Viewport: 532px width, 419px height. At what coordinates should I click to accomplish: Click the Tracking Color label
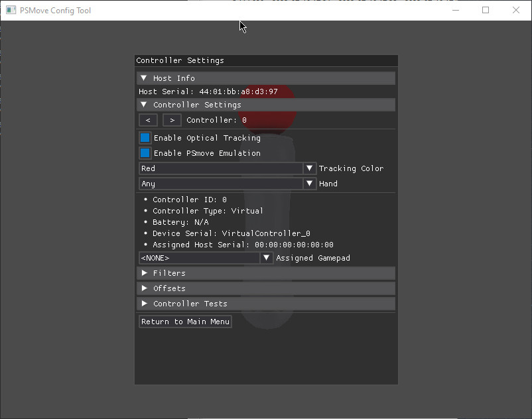pos(351,168)
